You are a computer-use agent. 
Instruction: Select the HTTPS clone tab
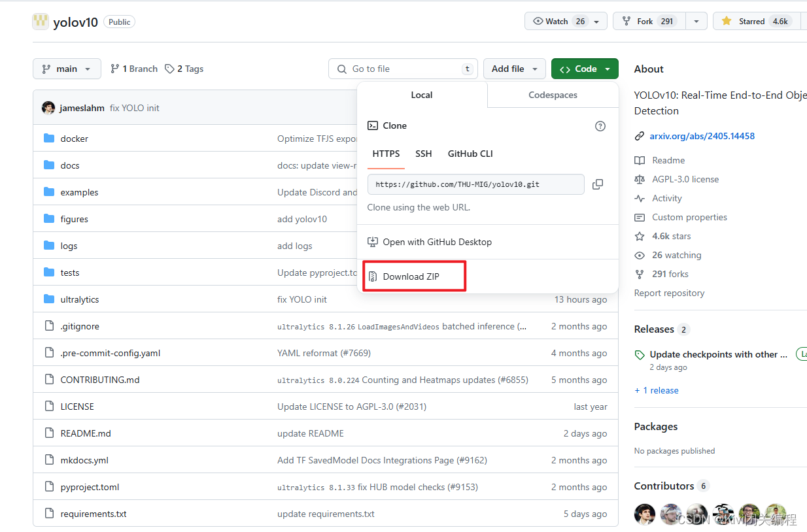(x=386, y=154)
